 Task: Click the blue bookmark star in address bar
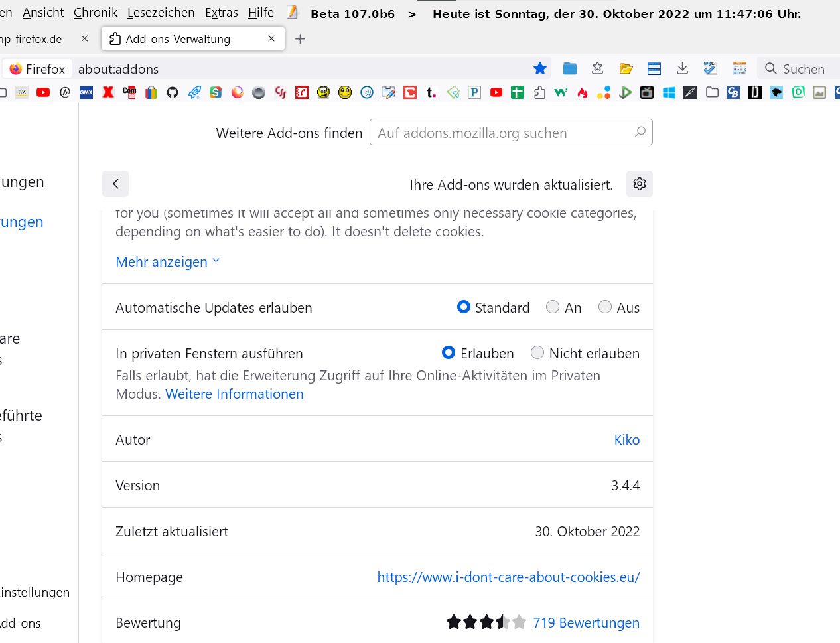[x=540, y=68]
